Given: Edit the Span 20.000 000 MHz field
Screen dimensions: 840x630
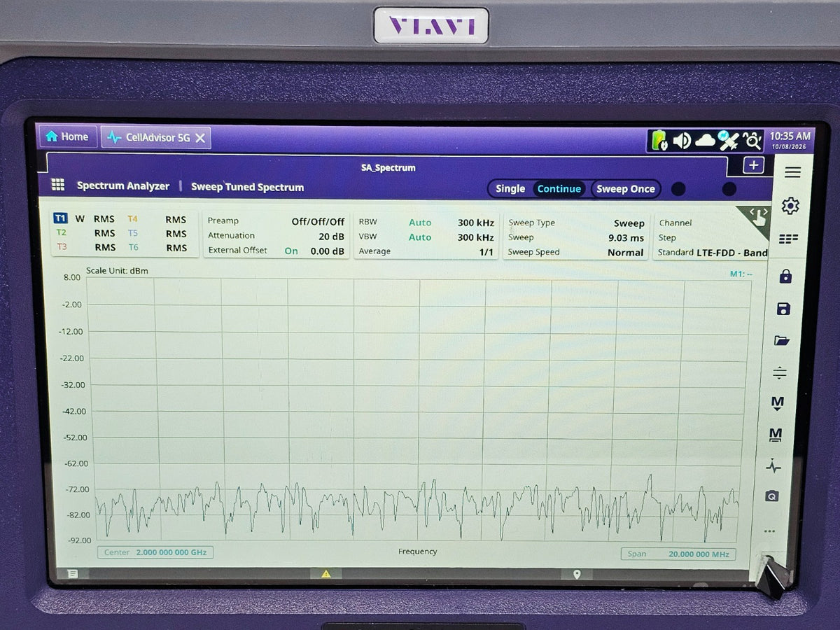Looking at the screenshot, I should pyautogui.click(x=678, y=554).
